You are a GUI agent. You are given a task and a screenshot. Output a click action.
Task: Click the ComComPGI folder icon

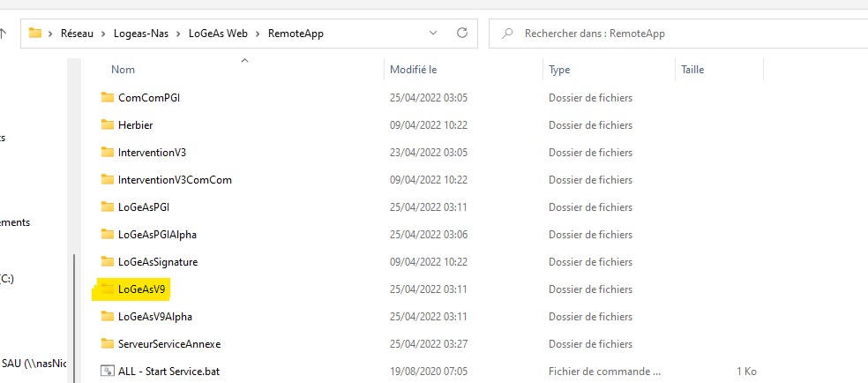[108, 97]
